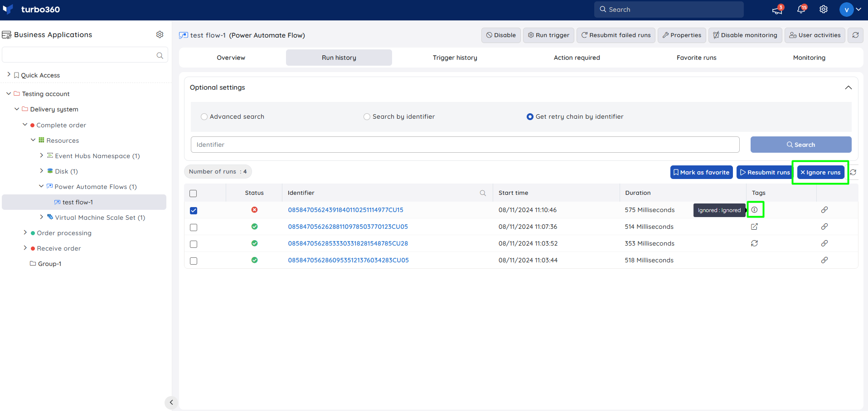Check the run ending in CU05 at 11:07:36
The height and width of the screenshot is (411, 868).
coord(194,227)
